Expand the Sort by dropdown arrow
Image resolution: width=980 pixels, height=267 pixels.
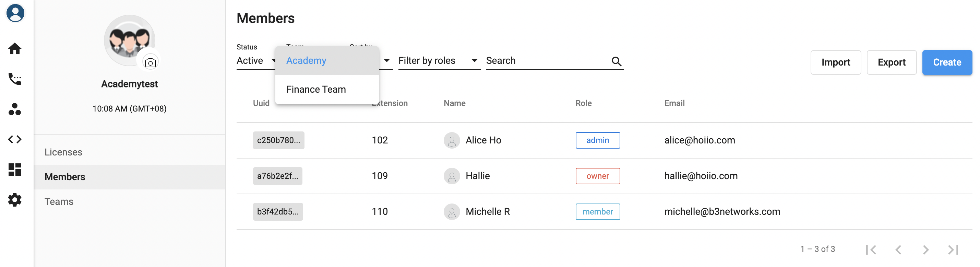386,60
